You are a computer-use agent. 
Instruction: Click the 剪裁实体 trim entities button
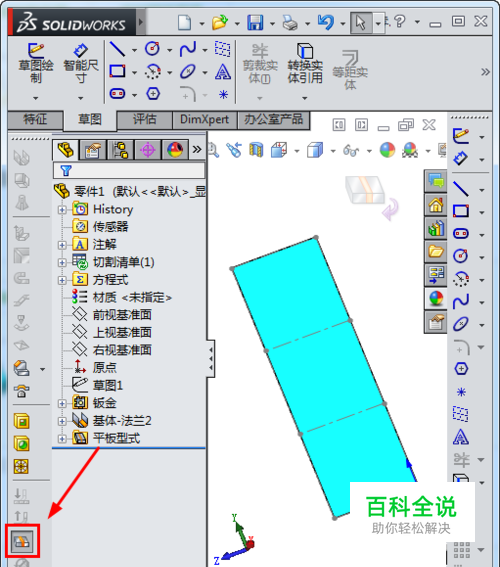pos(260,63)
